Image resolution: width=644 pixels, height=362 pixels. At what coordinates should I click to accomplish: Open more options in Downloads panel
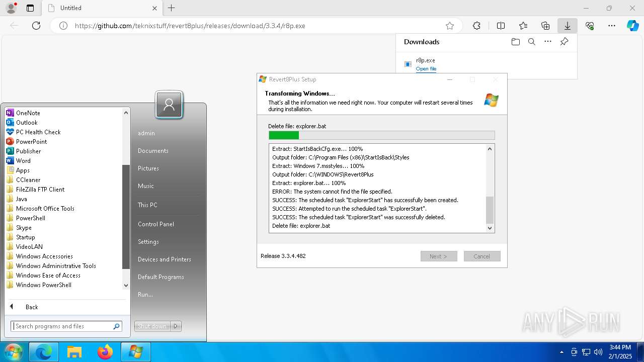pos(548,42)
